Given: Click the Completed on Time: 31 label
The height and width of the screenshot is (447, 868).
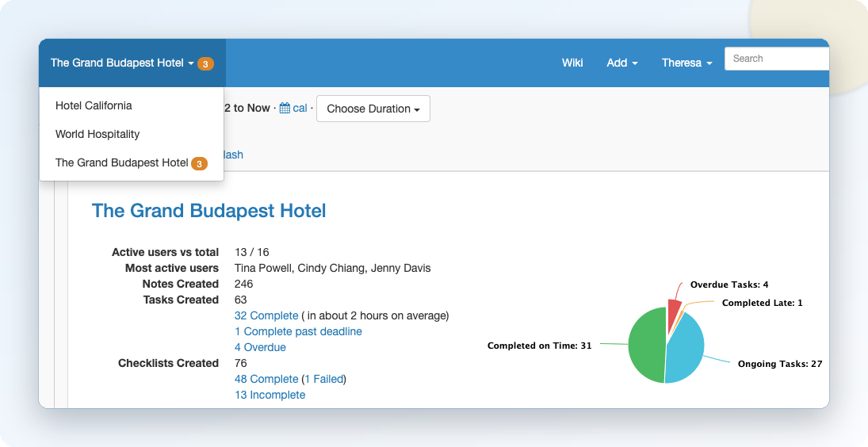Looking at the screenshot, I should pyautogui.click(x=539, y=346).
